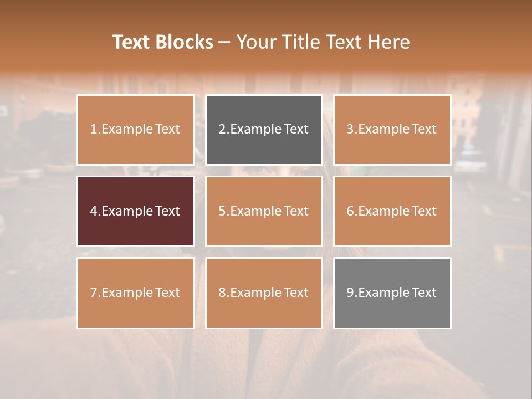Select the '8.Example Text' block
This screenshot has height=399, width=532.
[264, 293]
